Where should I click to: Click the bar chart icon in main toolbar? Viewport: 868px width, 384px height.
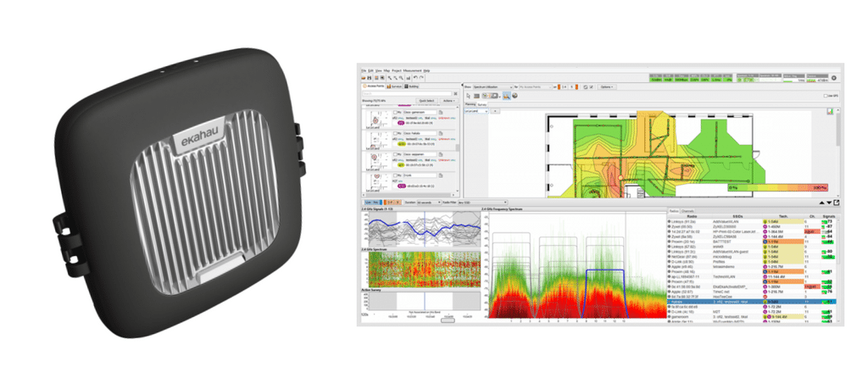pyautogui.click(x=409, y=78)
